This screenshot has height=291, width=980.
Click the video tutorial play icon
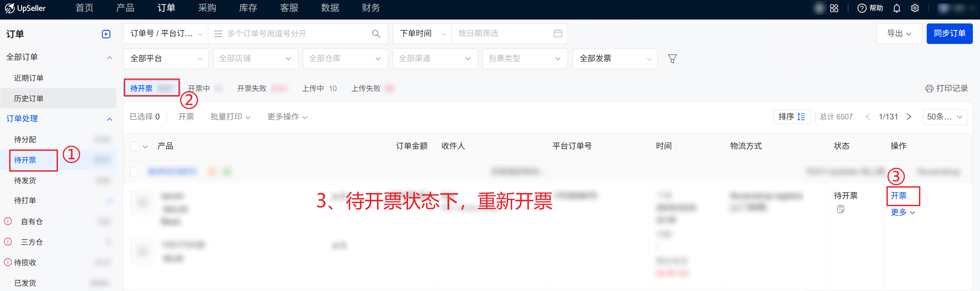[x=106, y=34]
